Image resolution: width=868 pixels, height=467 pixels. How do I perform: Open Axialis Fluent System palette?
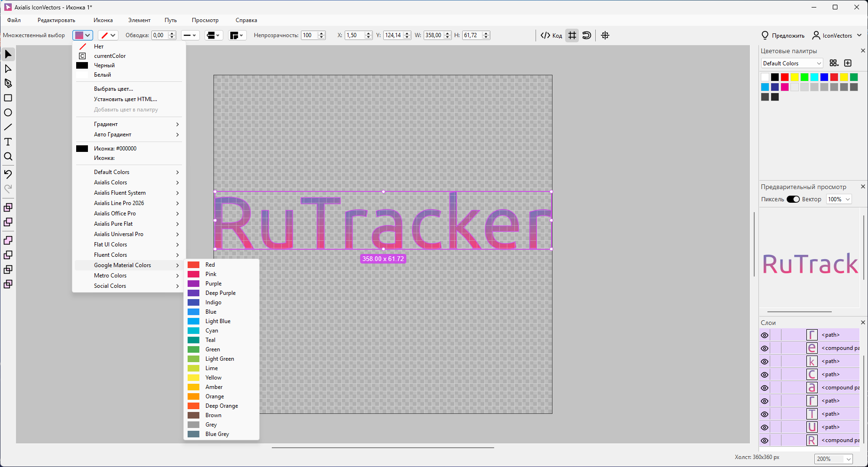point(128,193)
